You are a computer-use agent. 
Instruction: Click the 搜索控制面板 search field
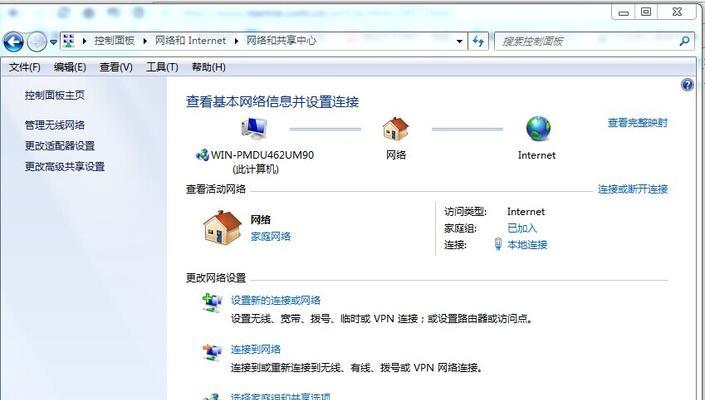point(587,41)
